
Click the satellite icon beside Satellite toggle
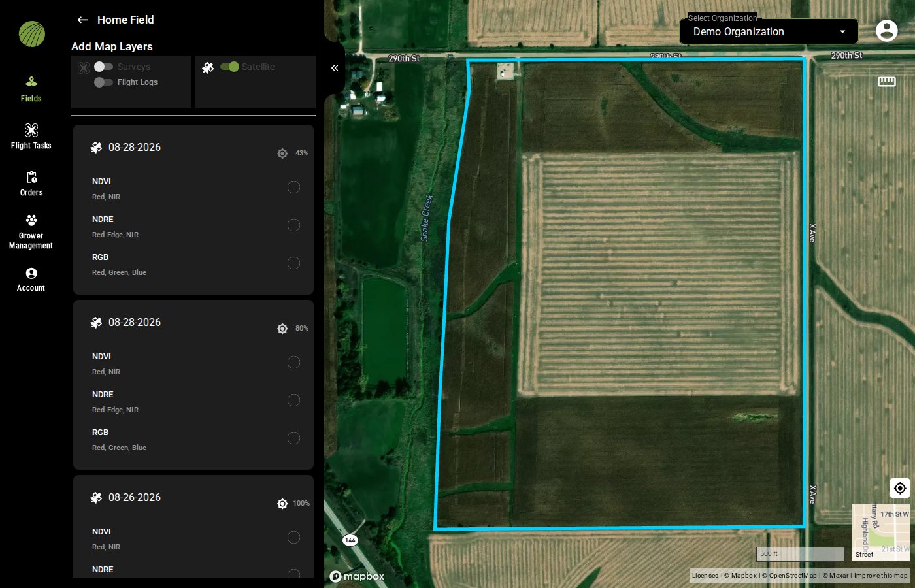point(208,67)
